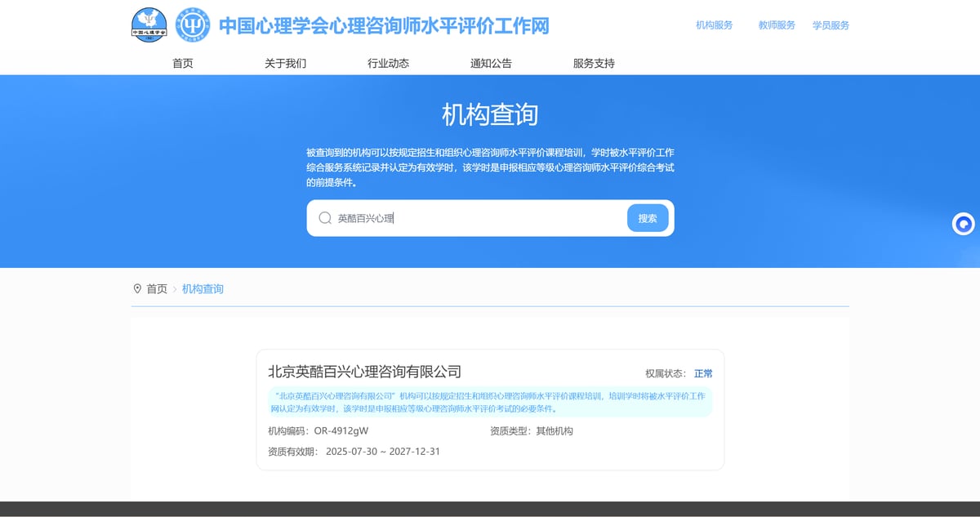This screenshot has height=517, width=980.
Task: Click the 权属状态 label
Action: [665, 373]
